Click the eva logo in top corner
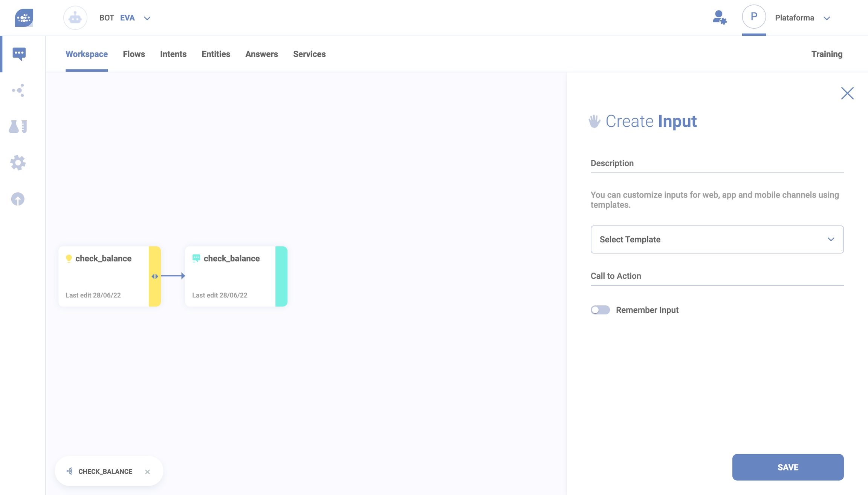The height and width of the screenshot is (495, 868). [24, 18]
